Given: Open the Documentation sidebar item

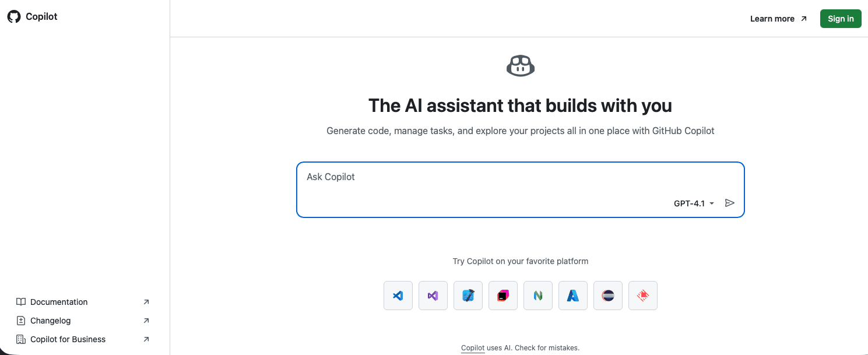Looking at the screenshot, I should (59, 302).
